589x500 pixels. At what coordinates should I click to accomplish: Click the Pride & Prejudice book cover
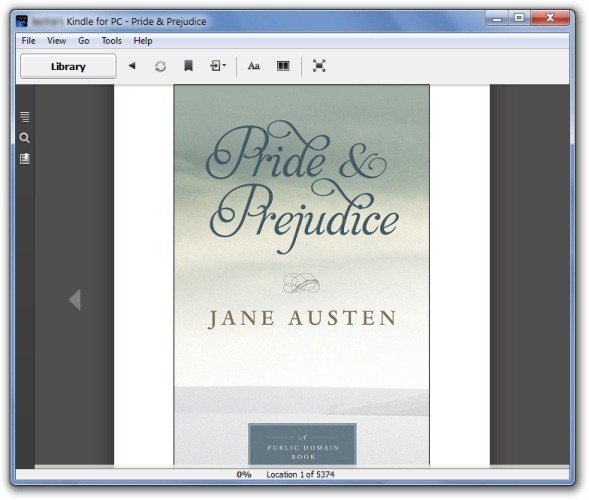(x=302, y=275)
